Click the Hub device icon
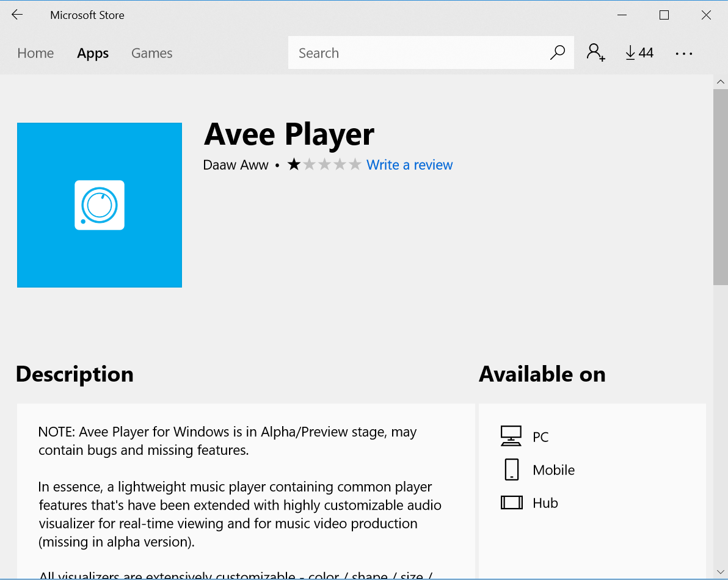728x580 pixels. coord(511,502)
